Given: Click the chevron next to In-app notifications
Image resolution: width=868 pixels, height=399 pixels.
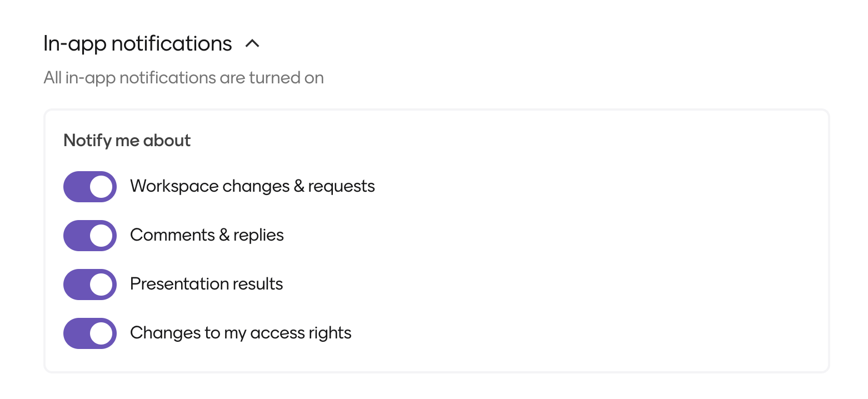Looking at the screenshot, I should click(253, 43).
